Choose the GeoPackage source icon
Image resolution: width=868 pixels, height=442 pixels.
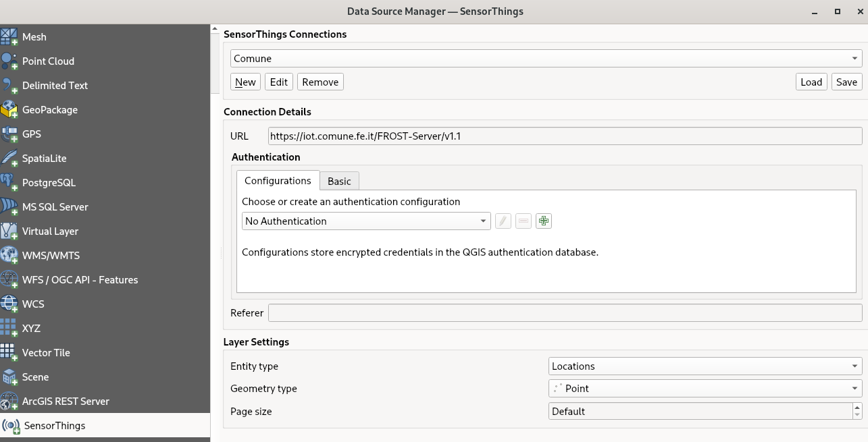click(x=9, y=110)
